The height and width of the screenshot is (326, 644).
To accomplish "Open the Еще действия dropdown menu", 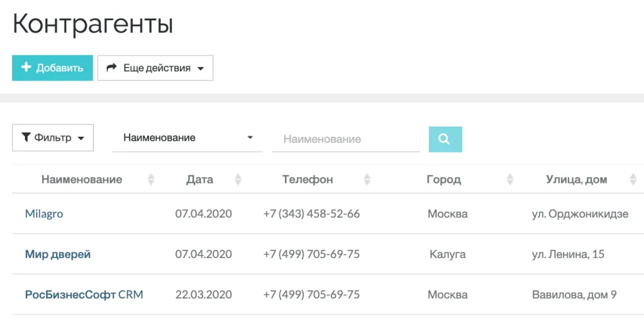I will coord(155,68).
